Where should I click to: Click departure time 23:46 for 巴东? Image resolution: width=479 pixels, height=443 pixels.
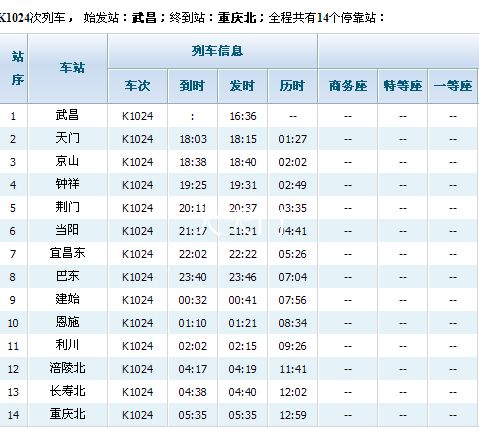coord(243,277)
